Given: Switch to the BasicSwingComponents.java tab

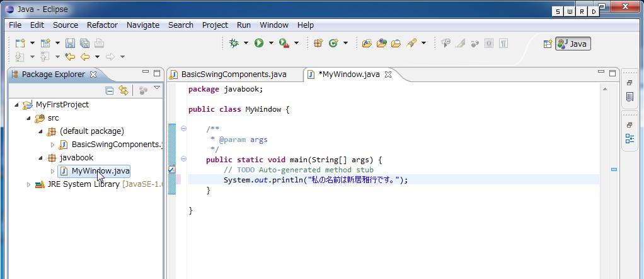Looking at the screenshot, I should 233,74.
